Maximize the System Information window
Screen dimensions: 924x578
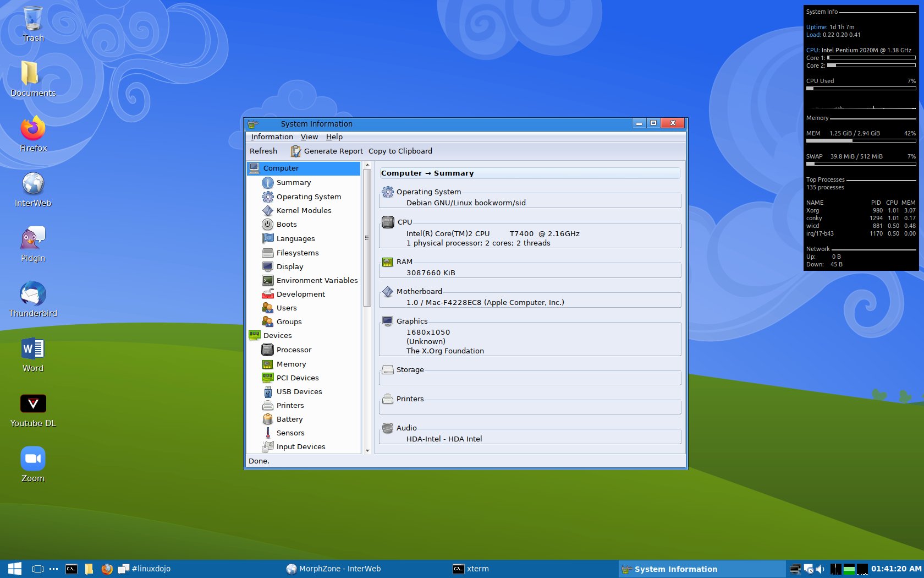coord(653,123)
